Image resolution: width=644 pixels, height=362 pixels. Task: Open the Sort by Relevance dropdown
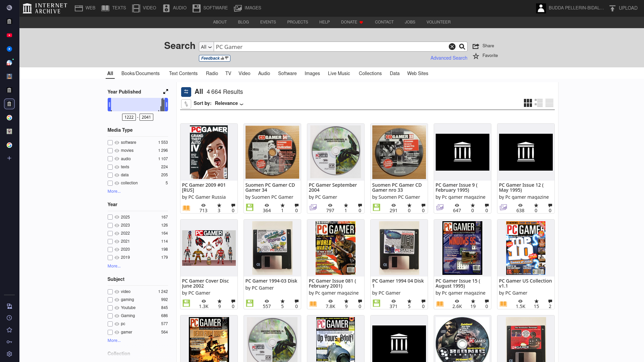[x=229, y=104]
